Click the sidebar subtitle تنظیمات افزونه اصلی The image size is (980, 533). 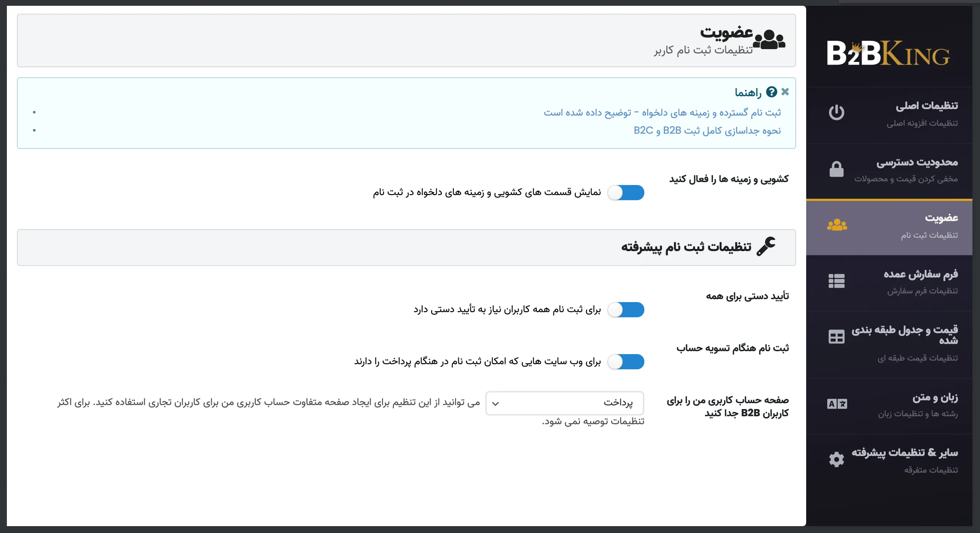922,123
